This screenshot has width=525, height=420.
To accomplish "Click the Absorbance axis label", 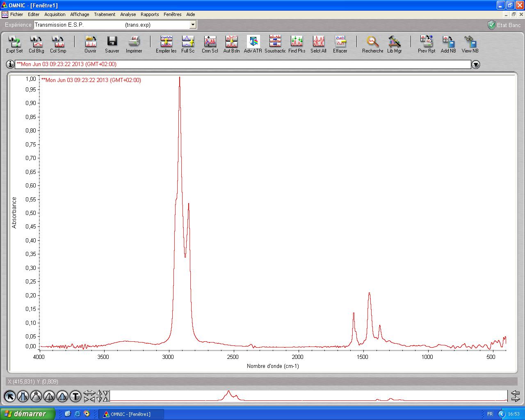I will [14, 212].
